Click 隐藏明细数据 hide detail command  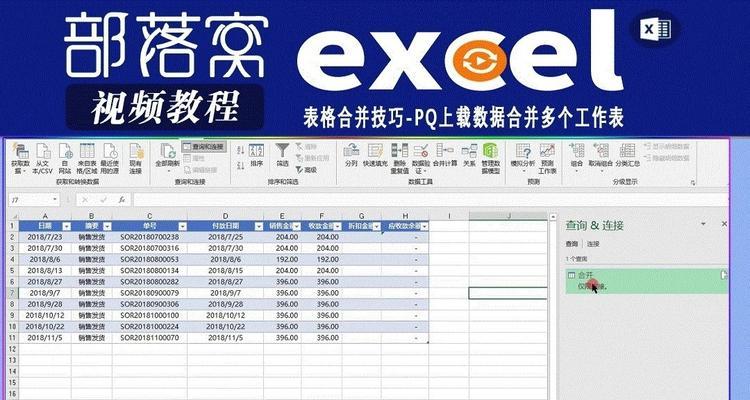667,158
